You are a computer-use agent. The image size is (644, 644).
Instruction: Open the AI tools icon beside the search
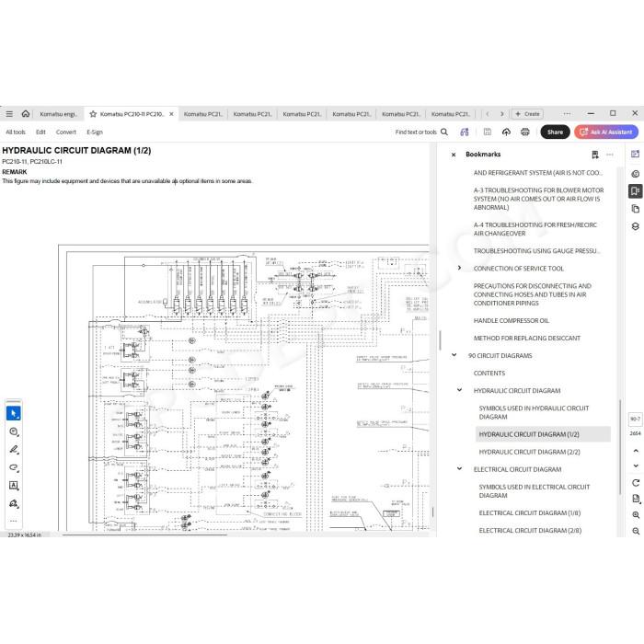click(465, 132)
